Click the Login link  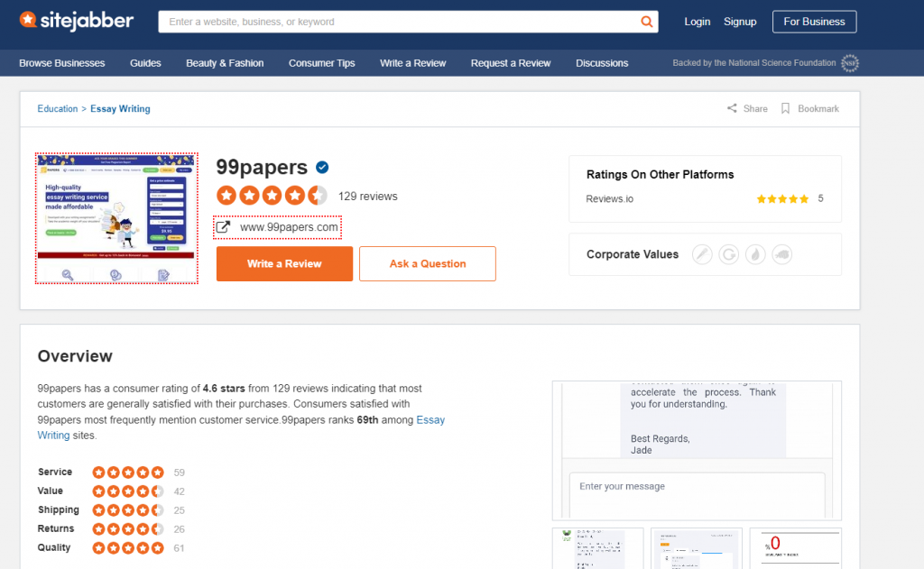pyautogui.click(x=698, y=22)
